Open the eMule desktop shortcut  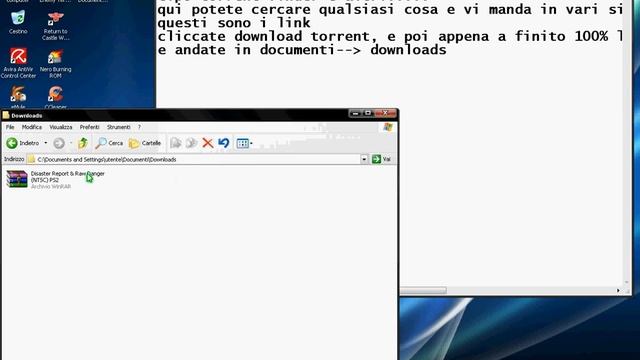tap(18, 97)
